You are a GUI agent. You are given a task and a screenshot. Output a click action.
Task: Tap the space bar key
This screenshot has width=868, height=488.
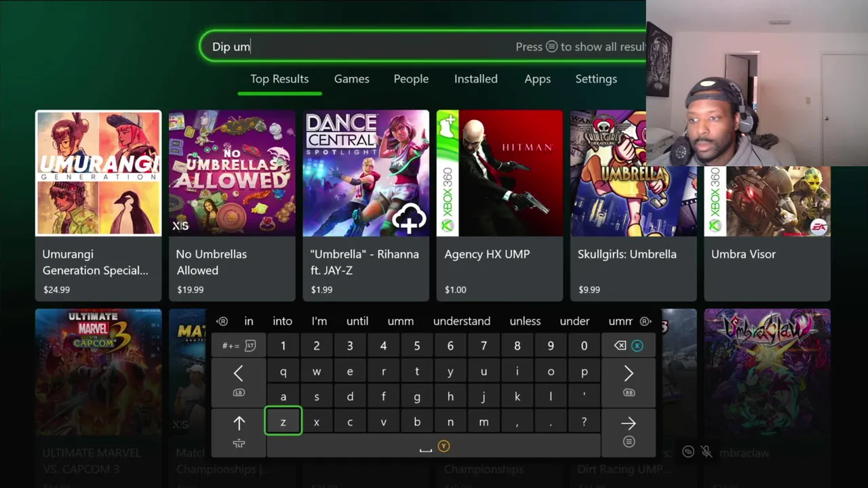[x=433, y=446]
